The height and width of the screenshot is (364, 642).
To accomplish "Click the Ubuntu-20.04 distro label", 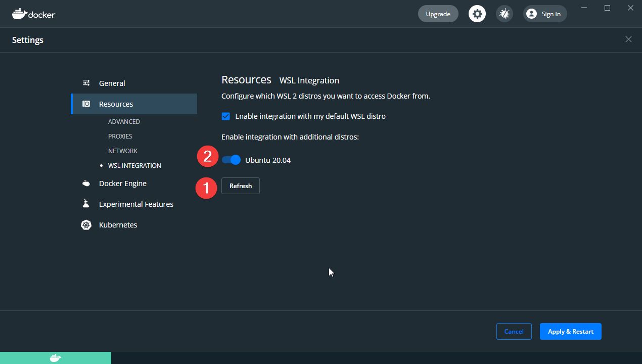I will point(268,160).
